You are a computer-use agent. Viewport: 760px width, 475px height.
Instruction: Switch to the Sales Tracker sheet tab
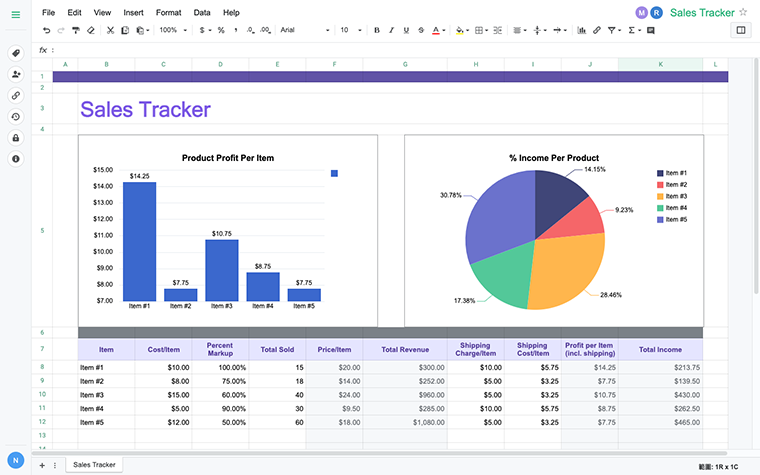[94, 465]
